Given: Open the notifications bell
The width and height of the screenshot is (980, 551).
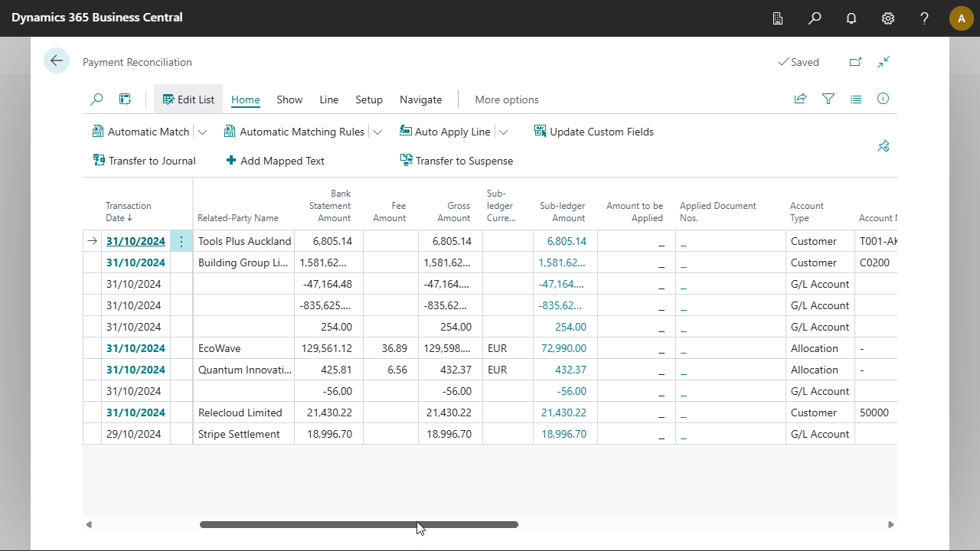Looking at the screenshot, I should pos(851,18).
